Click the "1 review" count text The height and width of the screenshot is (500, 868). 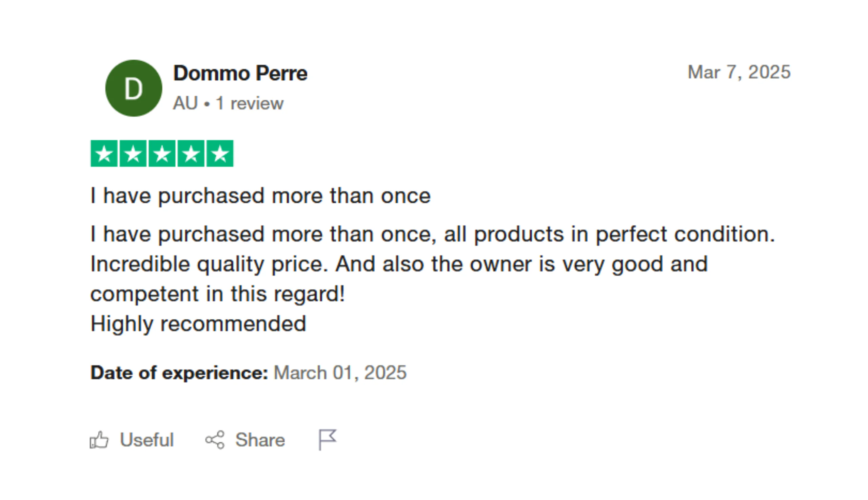249,103
